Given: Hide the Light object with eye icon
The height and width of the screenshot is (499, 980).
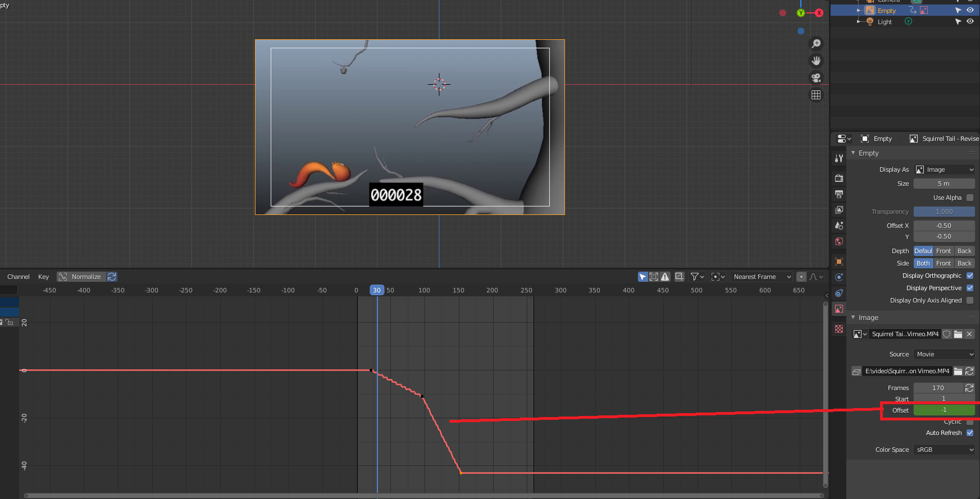Looking at the screenshot, I should (x=970, y=21).
